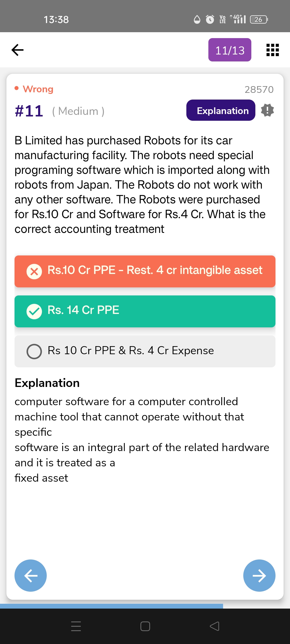Open the 11/13 question counter
The image size is (290, 644).
[230, 50]
